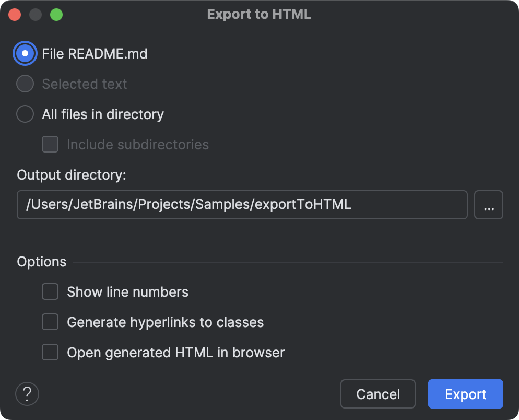Click the grayed-out "Selected text" radio circle
The image size is (519, 420).
(x=25, y=84)
